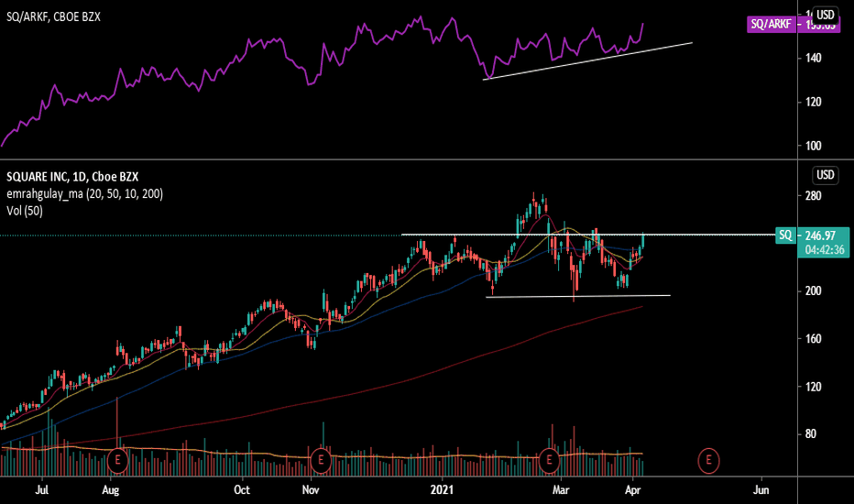Screen dimensions: 854x504
Task: Select the lower white horizontal support line
Action: click(578, 296)
